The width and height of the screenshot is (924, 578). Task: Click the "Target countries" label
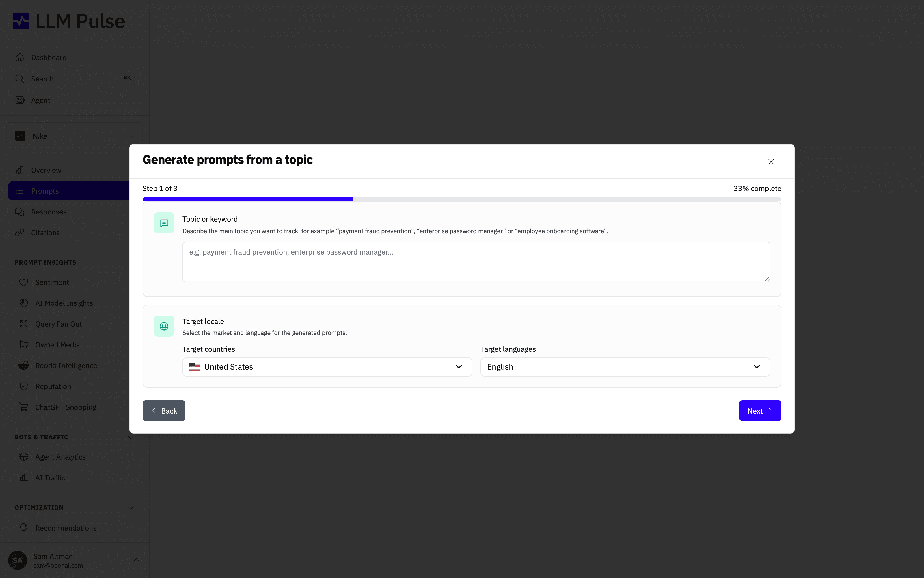[209, 349]
